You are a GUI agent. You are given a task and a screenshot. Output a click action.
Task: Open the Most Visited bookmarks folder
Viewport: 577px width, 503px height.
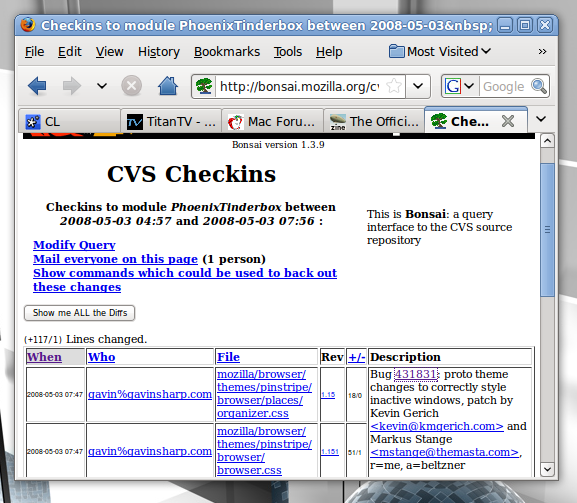click(440, 52)
